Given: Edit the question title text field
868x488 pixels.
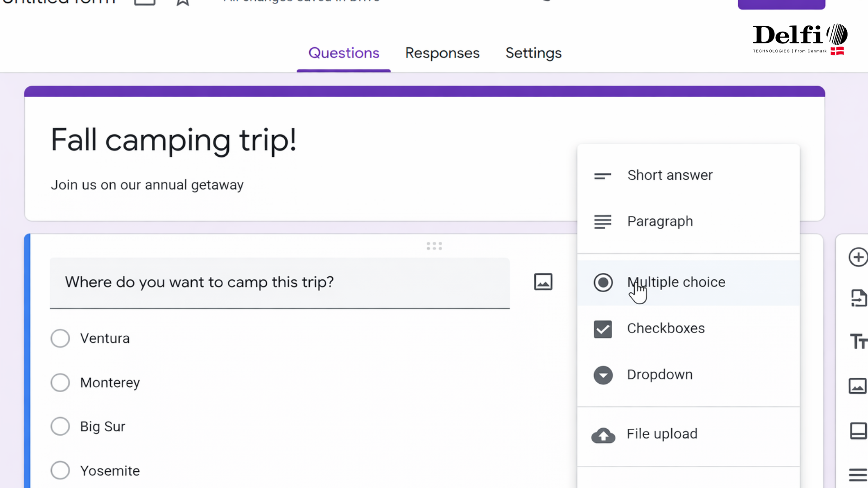Looking at the screenshot, I should pyautogui.click(x=279, y=282).
